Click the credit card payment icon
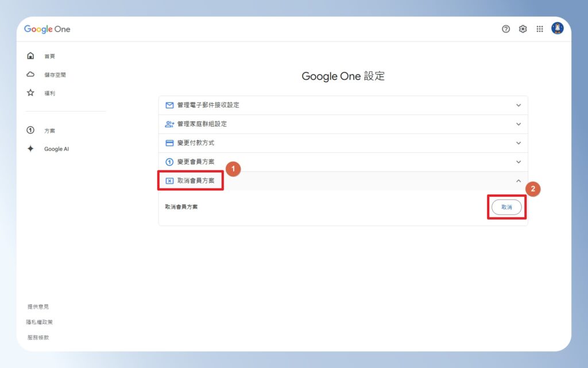The image size is (588, 368). point(169,143)
